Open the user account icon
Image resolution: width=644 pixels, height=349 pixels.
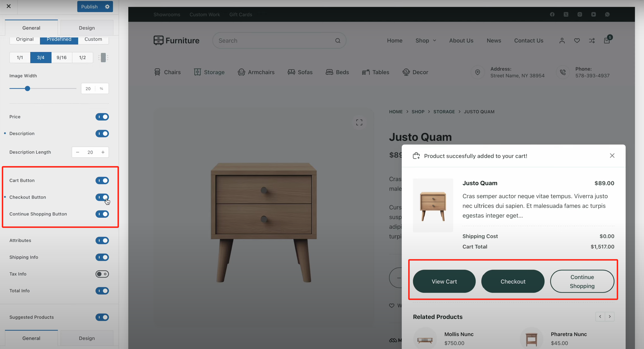pos(562,41)
